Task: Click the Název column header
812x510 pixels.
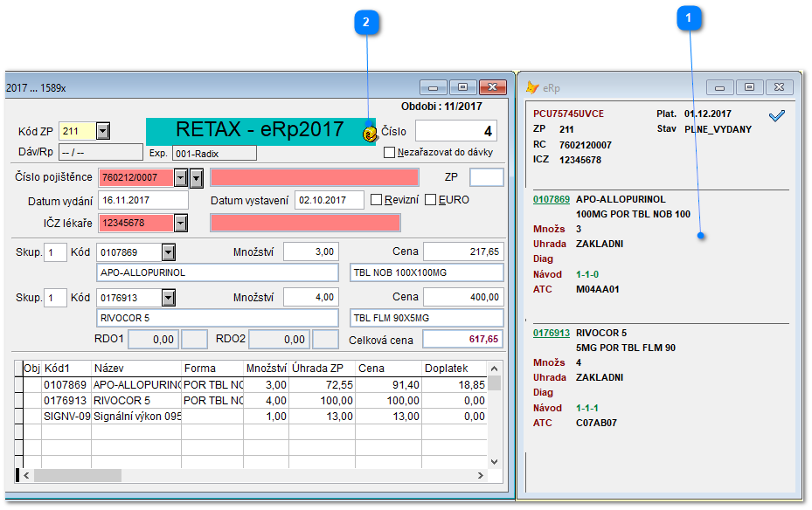Action: pyautogui.click(x=136, y=369)
